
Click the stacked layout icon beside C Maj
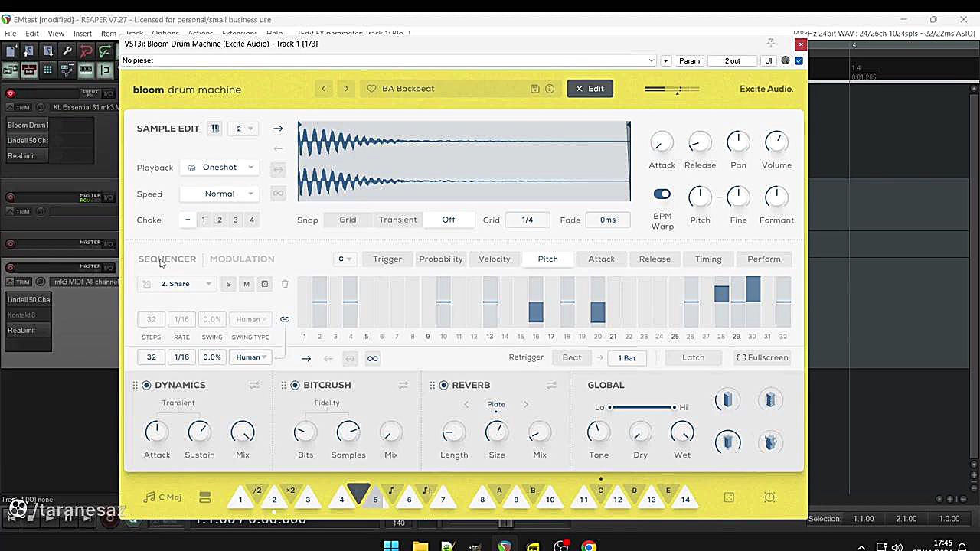(x=204, y=497)
